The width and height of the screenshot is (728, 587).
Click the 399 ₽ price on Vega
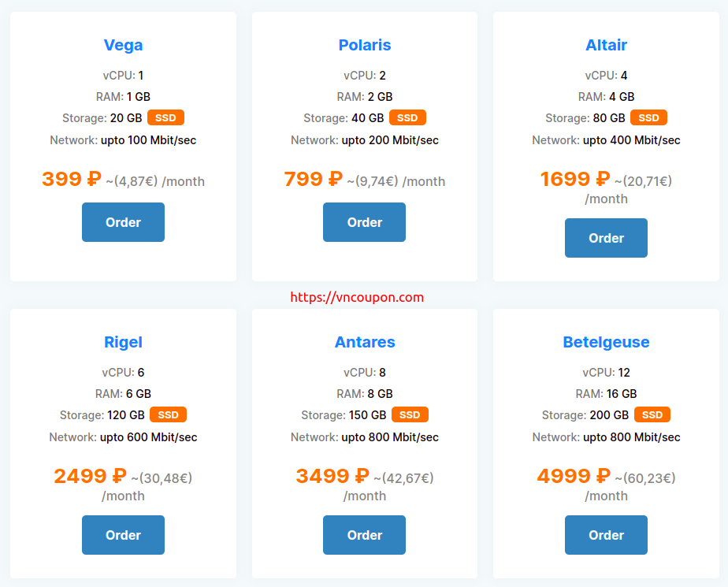pyautogui.click(x=72, y=180)
